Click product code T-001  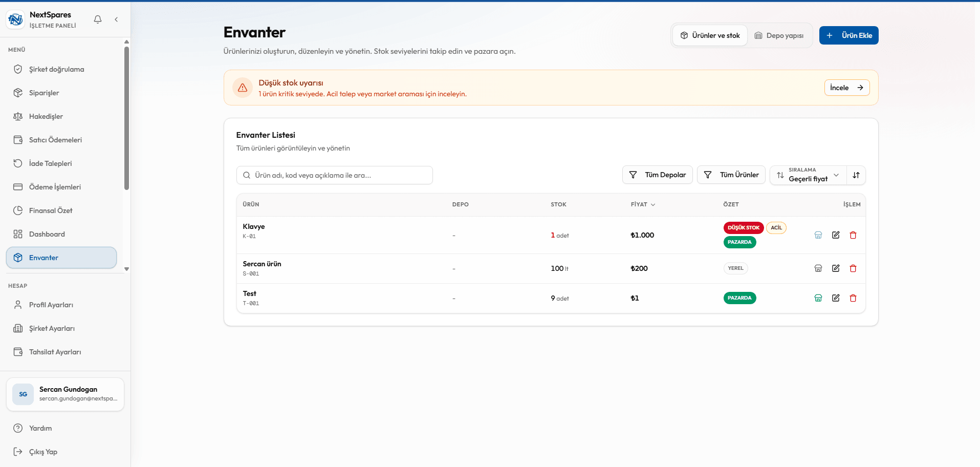pos(251,303)
